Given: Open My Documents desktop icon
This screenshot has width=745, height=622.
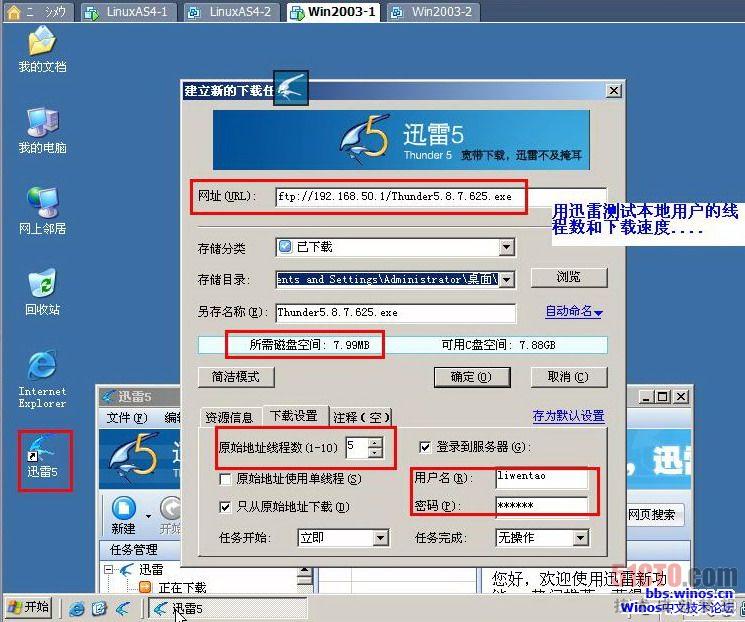Looking at the screenshot, I should tap(42, 49).
